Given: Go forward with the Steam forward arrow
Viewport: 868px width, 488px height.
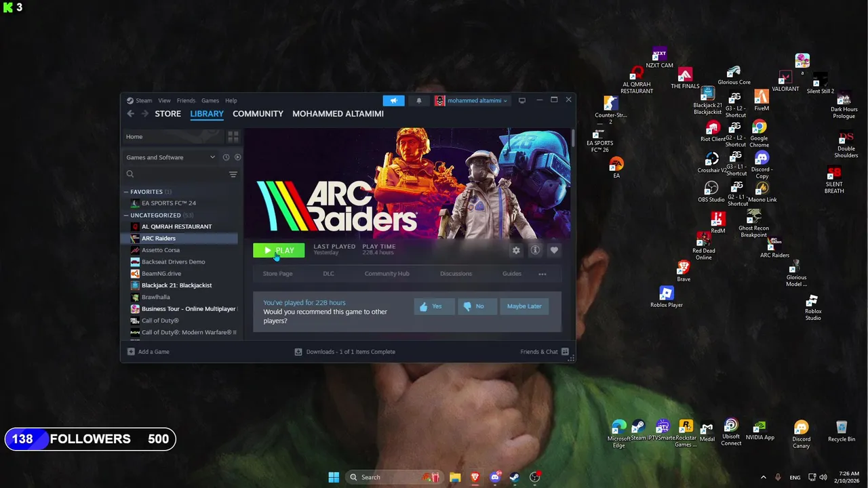Looking at the screenshot, I should point(144,114).
